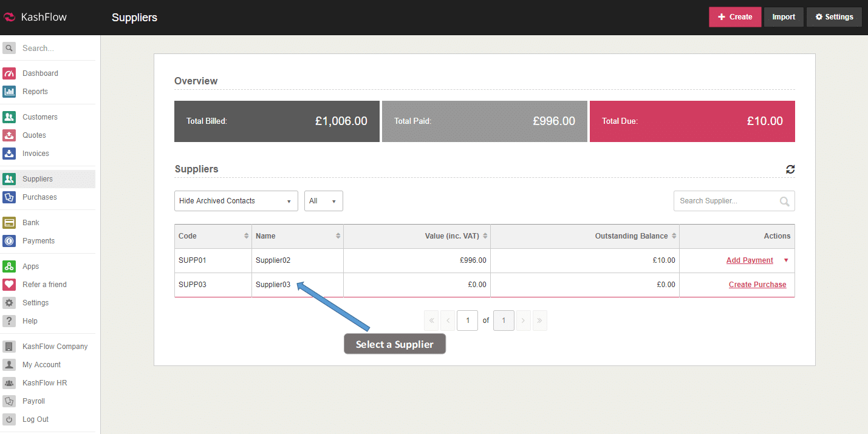Open the Hide Archived Contacts dropdown
The width and height of the screenshot is (868, 434).
point(236,201)
